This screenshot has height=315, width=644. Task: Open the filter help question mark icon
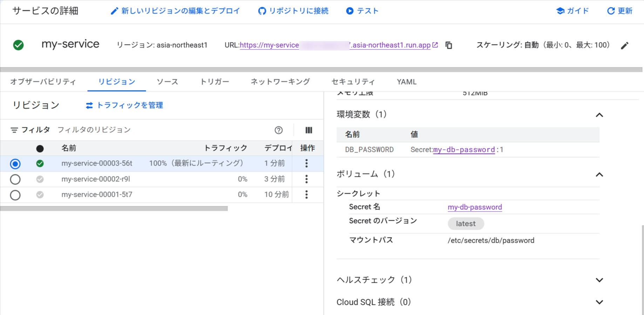(279, 130)
